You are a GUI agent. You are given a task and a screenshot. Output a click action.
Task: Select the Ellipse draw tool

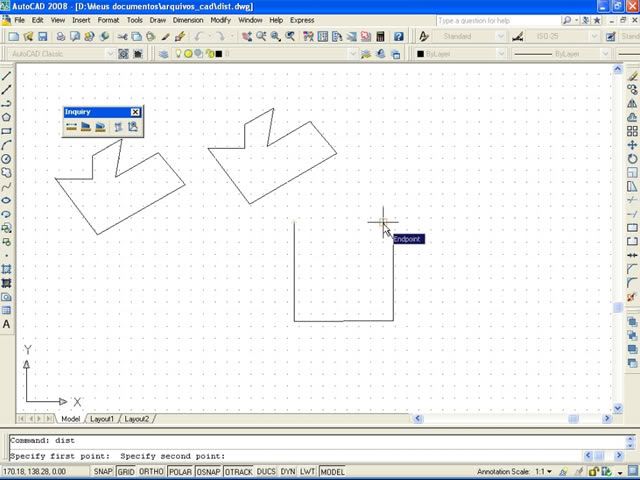[x=6, y=200]
